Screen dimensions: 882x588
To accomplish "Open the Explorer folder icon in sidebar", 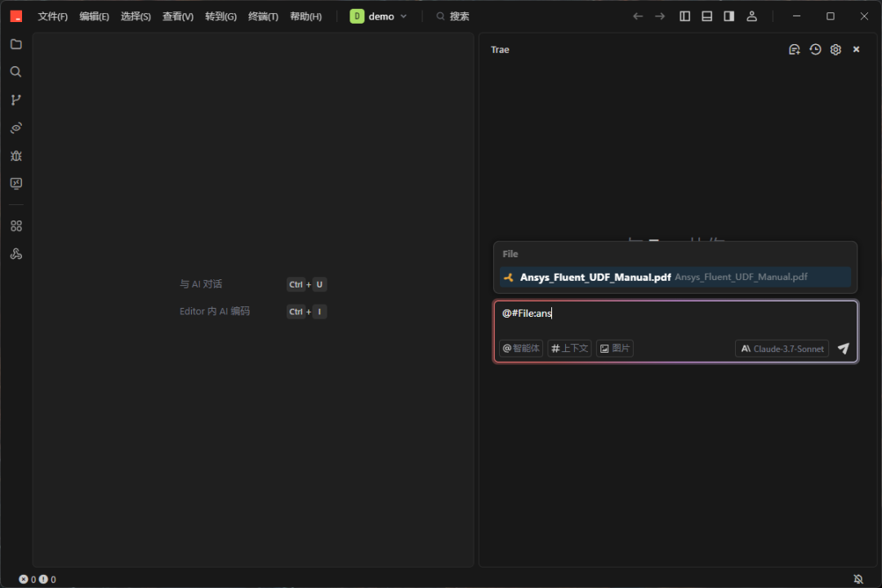I will click(x=16, y=44).
